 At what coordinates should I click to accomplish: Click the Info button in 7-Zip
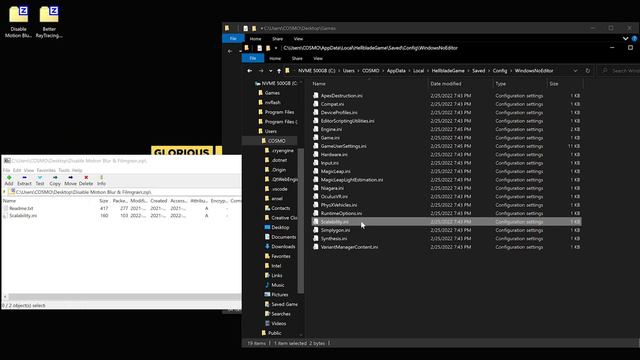click(x=101, y=180)
